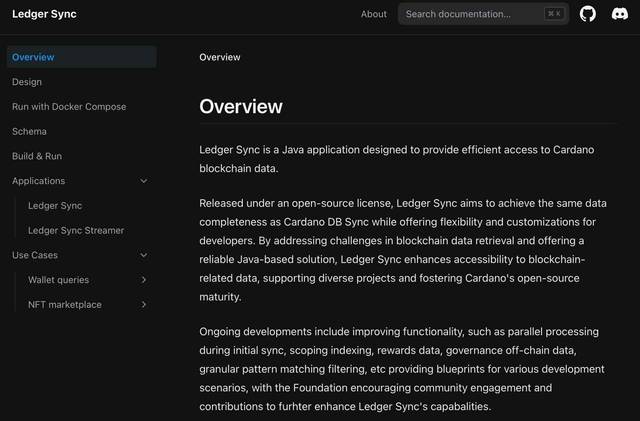Select Overview in the sidebar
The height and width of the screenshot is (421, 640).
pyautogui.click(x=33, y=57)
